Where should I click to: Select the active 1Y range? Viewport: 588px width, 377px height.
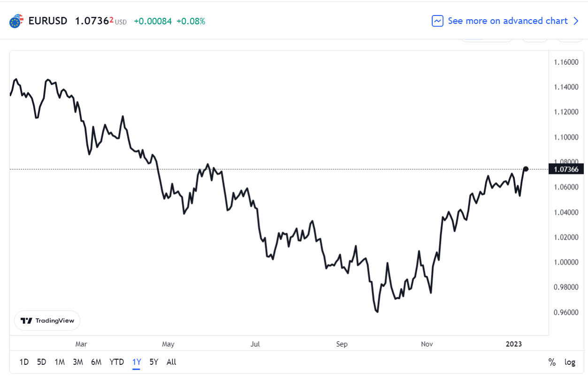coord(137,362)
